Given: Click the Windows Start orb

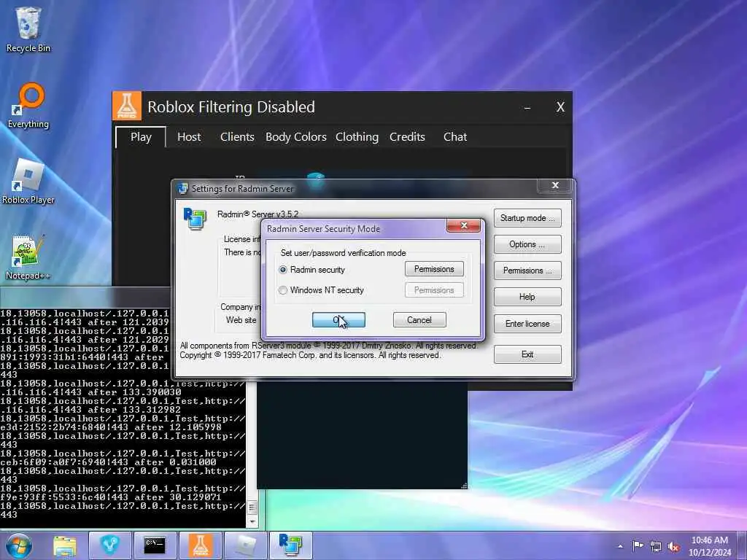Looking at the screenshot, I should [x=18, y=545].
